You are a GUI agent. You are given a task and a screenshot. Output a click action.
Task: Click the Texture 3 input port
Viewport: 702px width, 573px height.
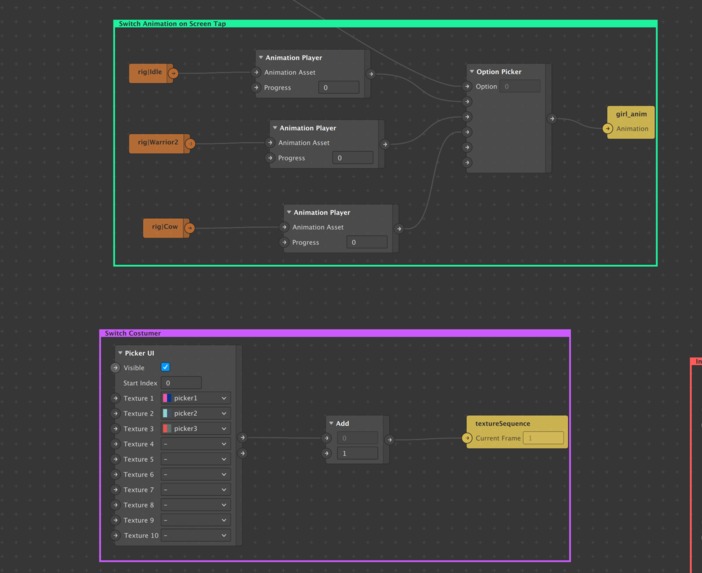[116, 428]
